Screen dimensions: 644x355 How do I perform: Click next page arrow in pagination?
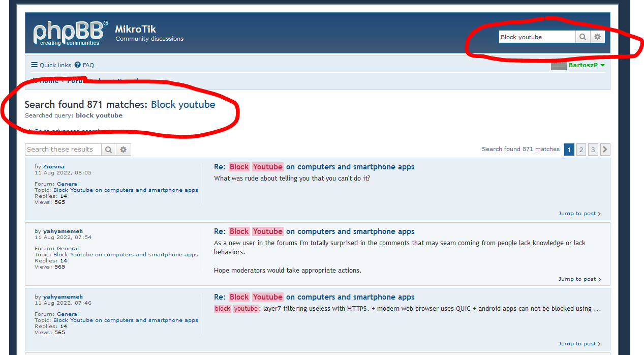[605, 150]
